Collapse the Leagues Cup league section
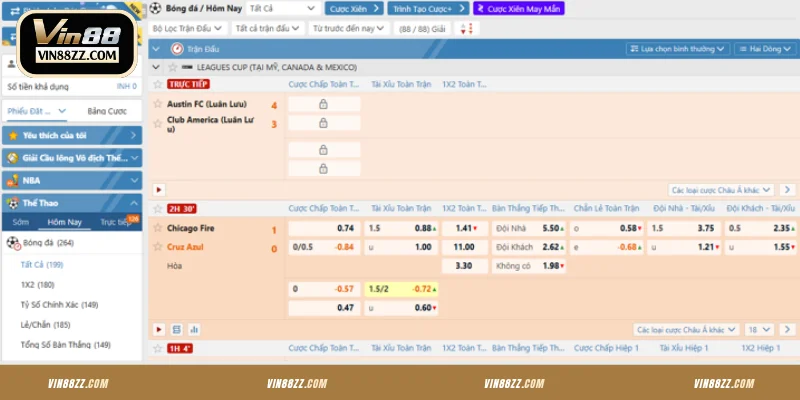The width and height of the screenshot is (800, 400). point(156,67)
